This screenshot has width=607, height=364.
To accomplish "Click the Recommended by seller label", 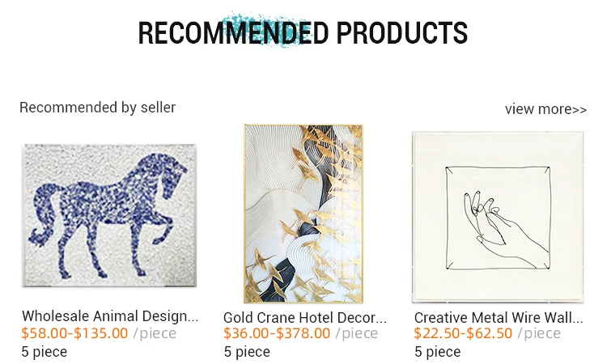I will pyautogui.click(x=97, y=108).
